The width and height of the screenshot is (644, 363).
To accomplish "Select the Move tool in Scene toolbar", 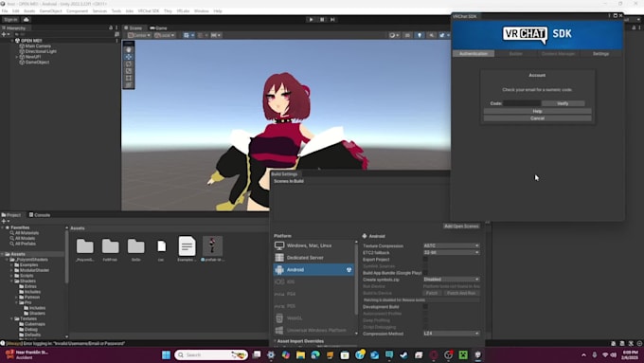I will pos(129,57).
